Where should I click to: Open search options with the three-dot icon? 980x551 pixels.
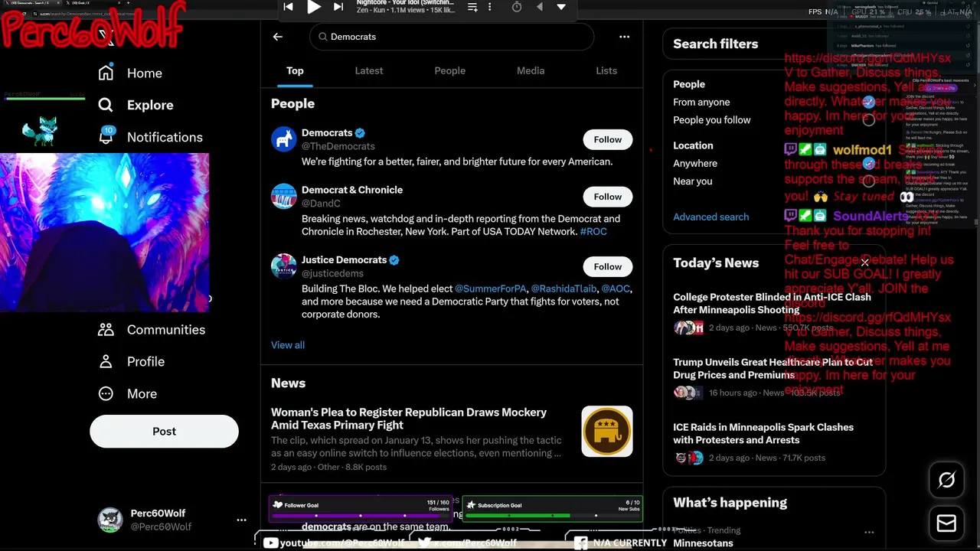pyautogui.click(x=624, y=36)
